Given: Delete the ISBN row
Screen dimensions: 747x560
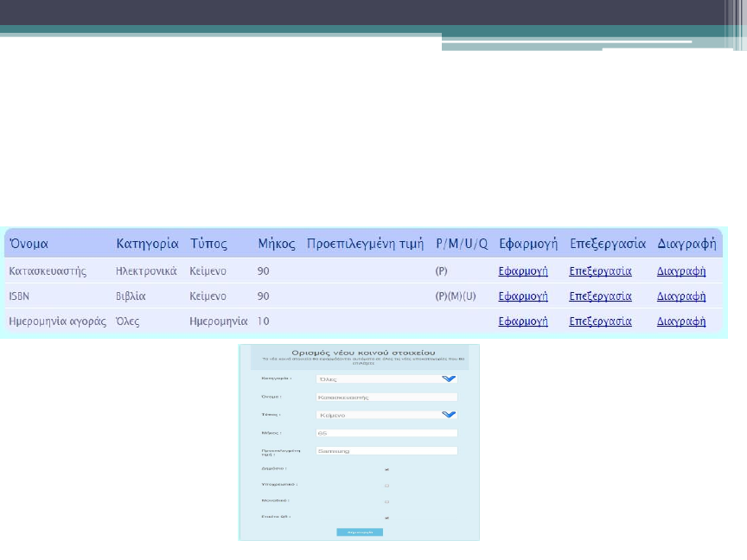Looking at the screenshot, I should [x=681, y=296].
